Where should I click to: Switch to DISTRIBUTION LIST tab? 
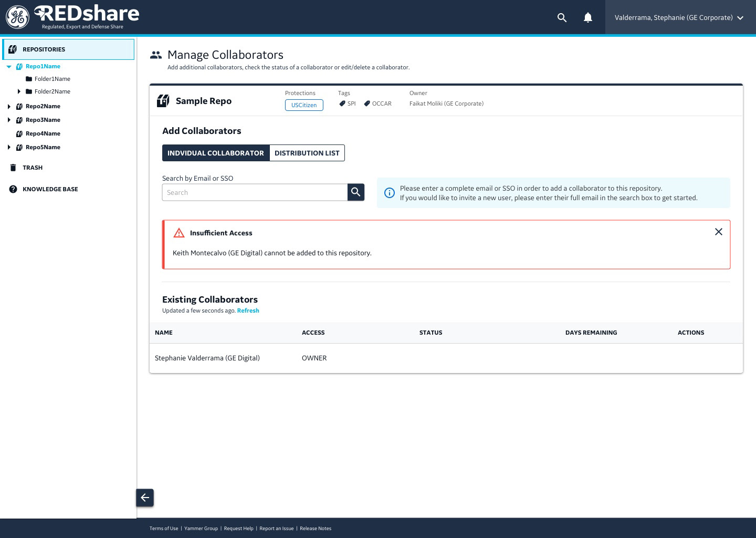[307, 153]
